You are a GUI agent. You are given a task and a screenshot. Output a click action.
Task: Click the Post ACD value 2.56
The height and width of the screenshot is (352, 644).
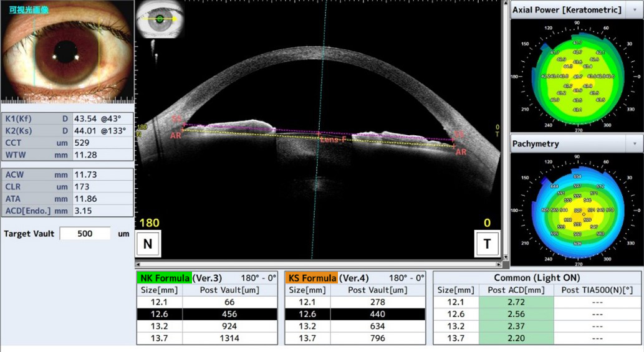pos(516,314)
